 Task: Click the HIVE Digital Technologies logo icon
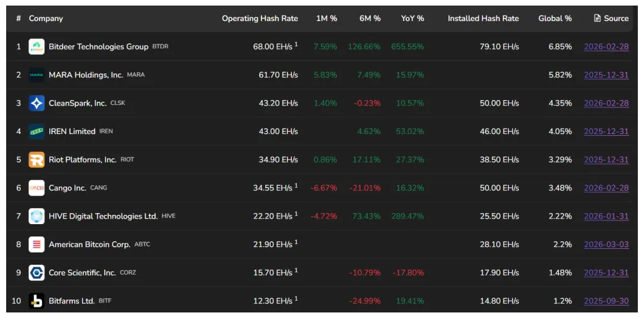(x=36, y=216)
